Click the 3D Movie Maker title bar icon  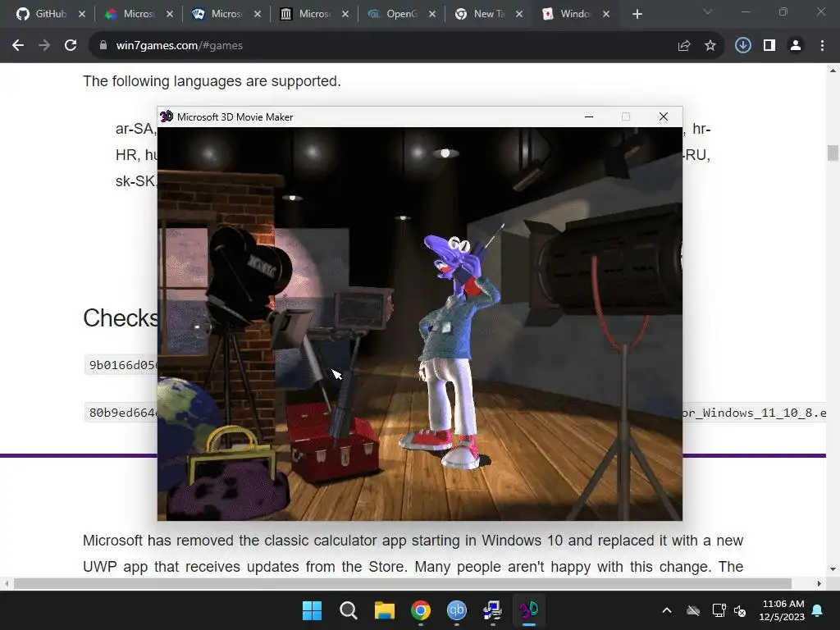167,116
